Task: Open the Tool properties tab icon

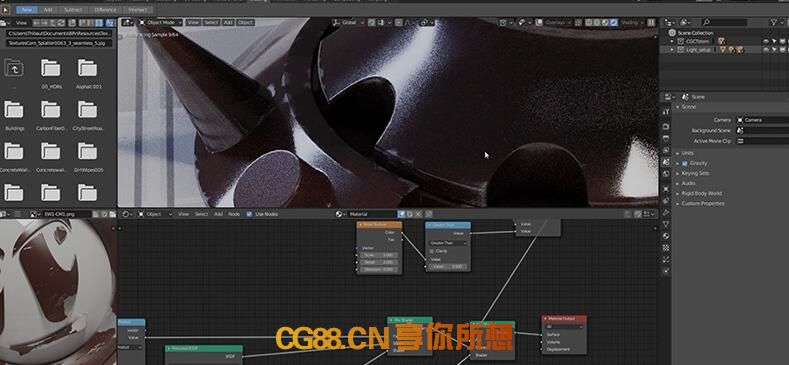Action: [666, 111]
